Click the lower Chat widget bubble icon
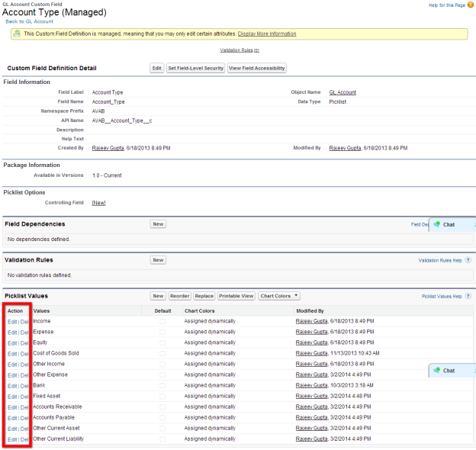This screenshot has height=450, width=476. (437, 370)
